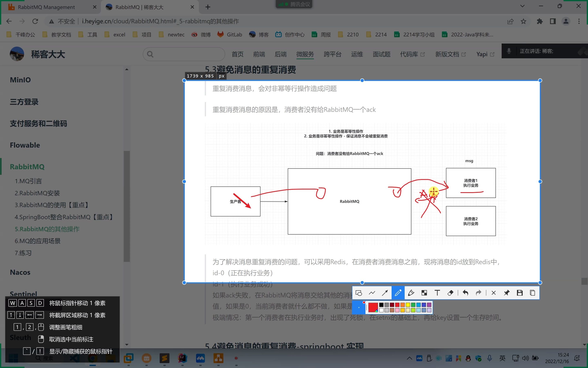
Task: Open Chrome profile avatar
Action: (x=566, y=21)
